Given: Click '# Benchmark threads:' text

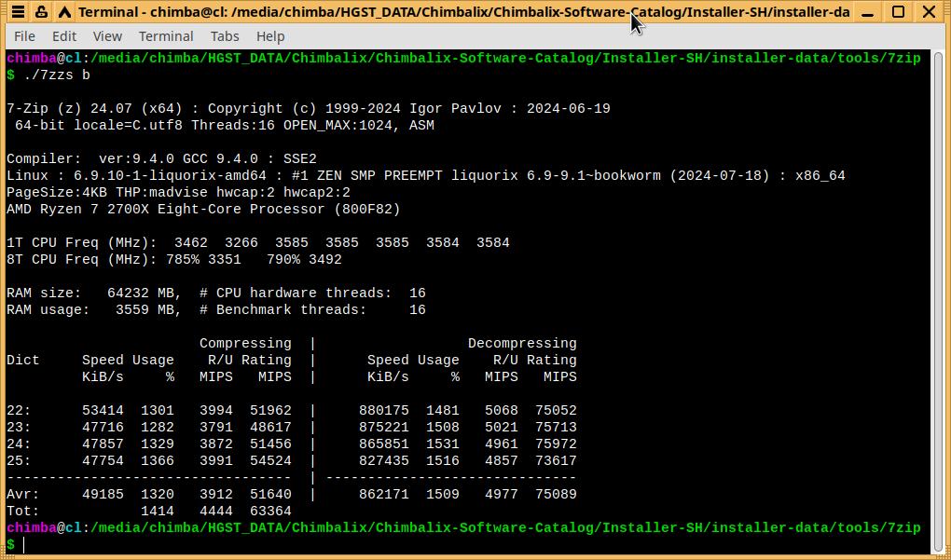Looking at the screenshot, I should (283, 309).
